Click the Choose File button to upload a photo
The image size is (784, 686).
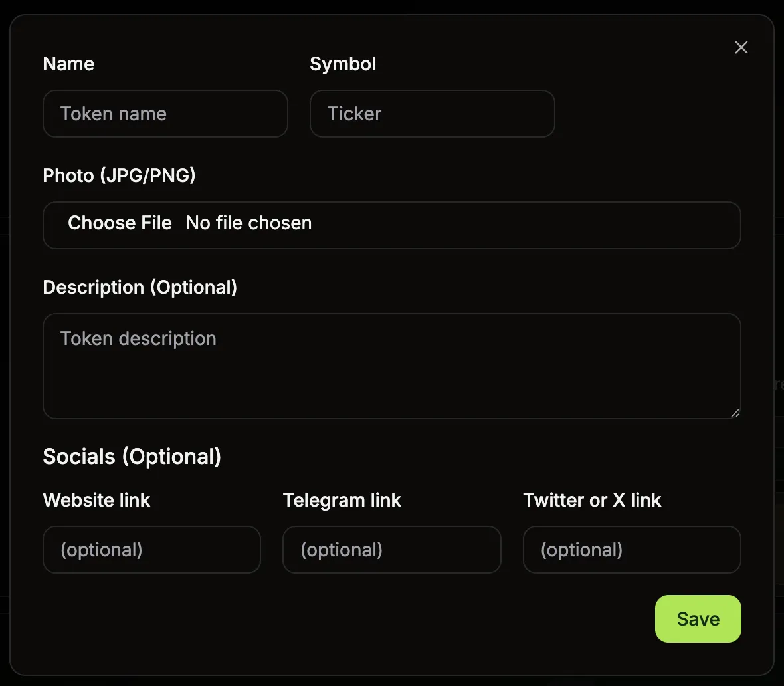tap(120, 223)
